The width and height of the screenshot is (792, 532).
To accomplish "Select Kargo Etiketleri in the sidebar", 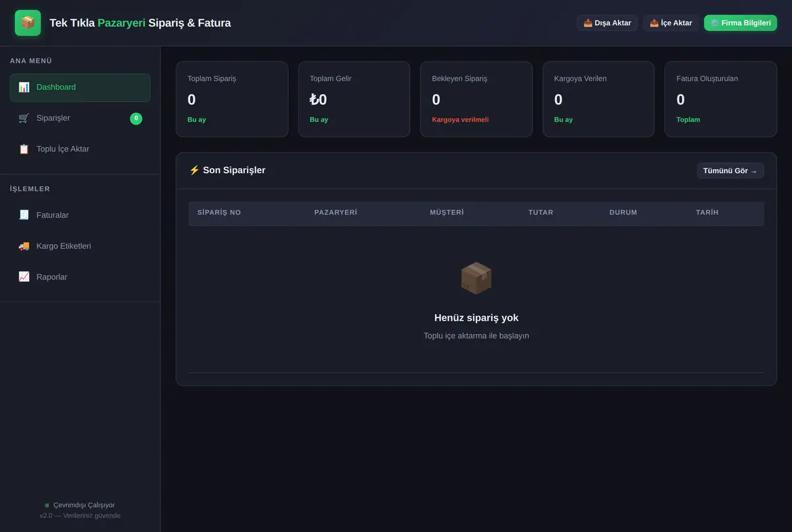I will coord(80,246).
